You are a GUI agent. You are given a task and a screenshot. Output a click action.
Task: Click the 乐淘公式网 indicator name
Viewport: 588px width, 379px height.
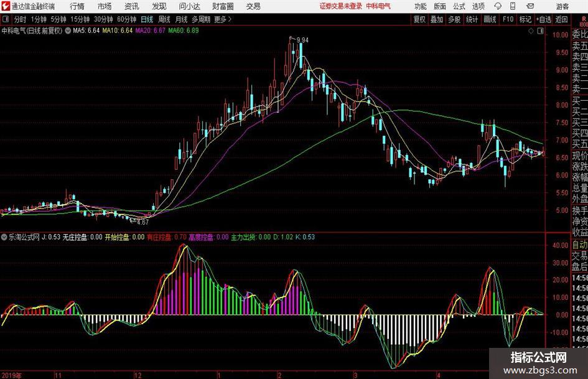coord(24,236)
